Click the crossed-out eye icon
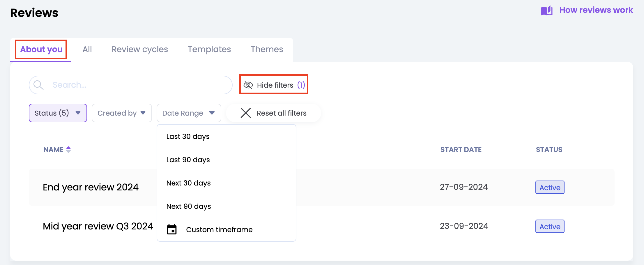Viewport: 644px width, 265px height. pos(248,85)
